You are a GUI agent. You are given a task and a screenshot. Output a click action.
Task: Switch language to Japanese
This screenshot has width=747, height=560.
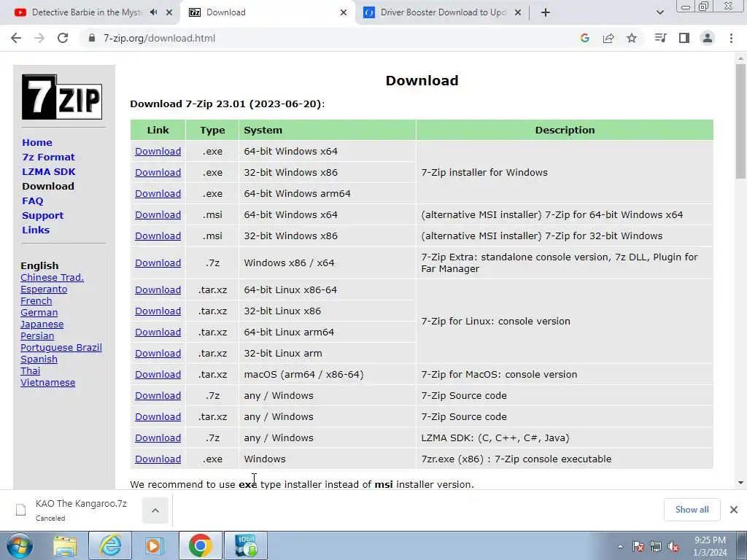[x=42, y=324]
